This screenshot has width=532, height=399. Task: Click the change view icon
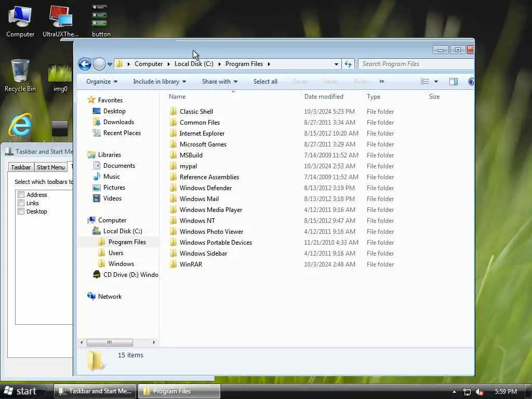click(424, 82)
